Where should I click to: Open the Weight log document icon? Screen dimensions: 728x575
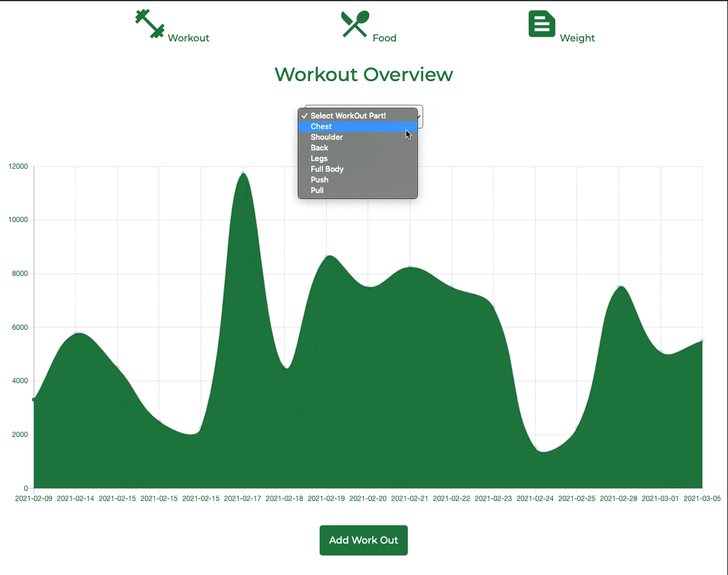(542, 24)
